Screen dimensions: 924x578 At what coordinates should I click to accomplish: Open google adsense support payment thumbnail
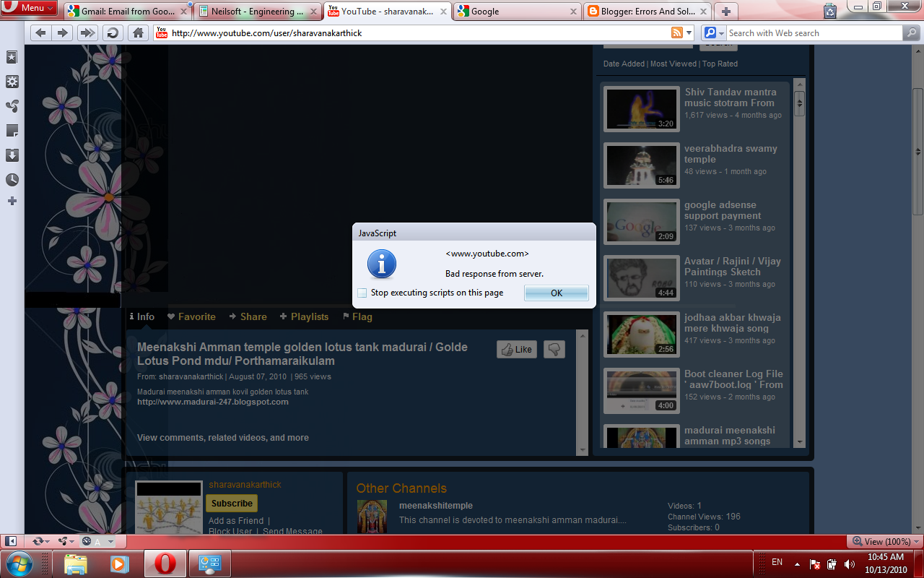pos(641,221)
